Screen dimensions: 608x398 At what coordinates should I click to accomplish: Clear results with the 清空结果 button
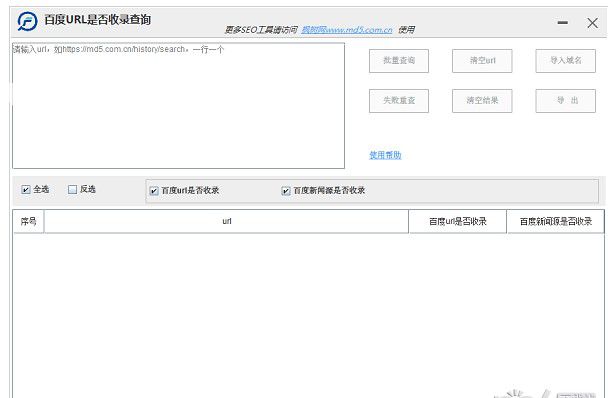click(482, 101)
